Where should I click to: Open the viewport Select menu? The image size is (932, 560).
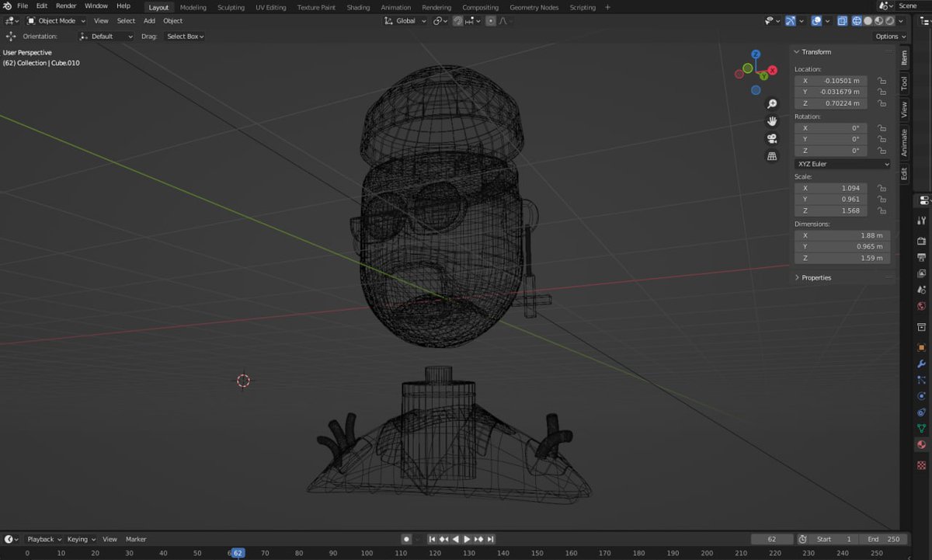tap(126, 21)
